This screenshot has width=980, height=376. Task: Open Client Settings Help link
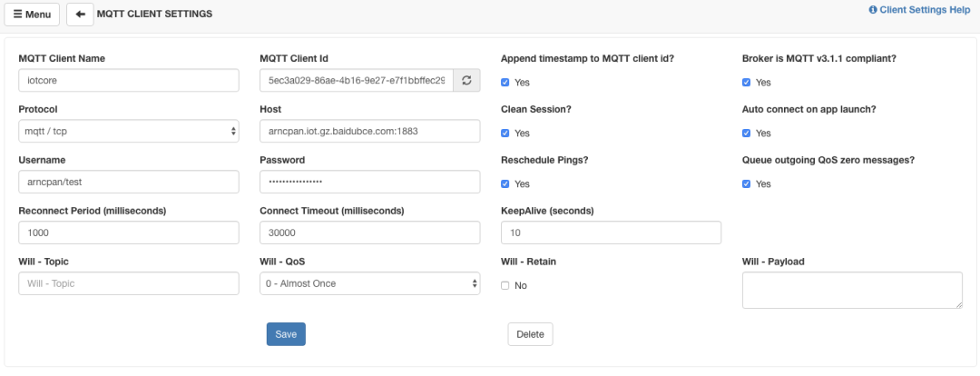(x=919, y=10)
